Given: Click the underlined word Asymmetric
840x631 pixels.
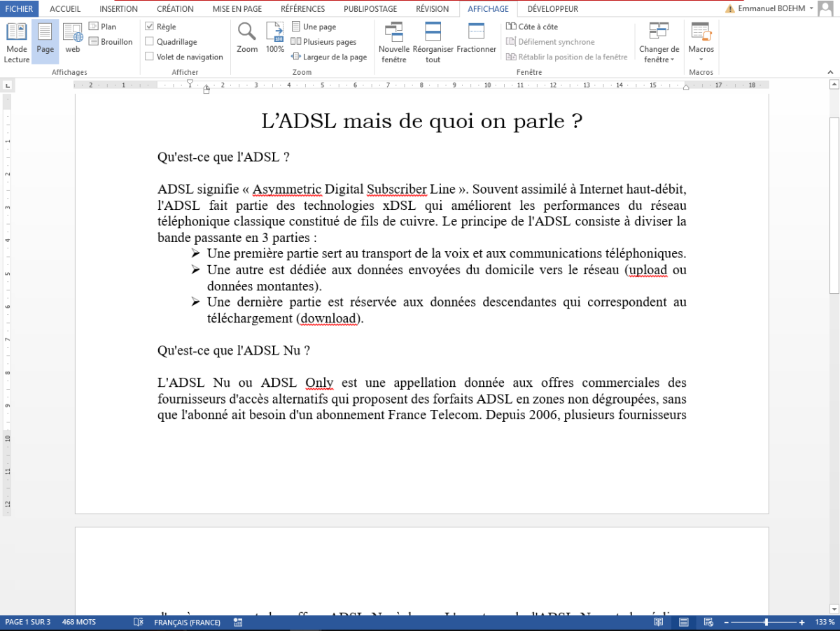Looking at the screenshot, I should (x=287, y=190).
